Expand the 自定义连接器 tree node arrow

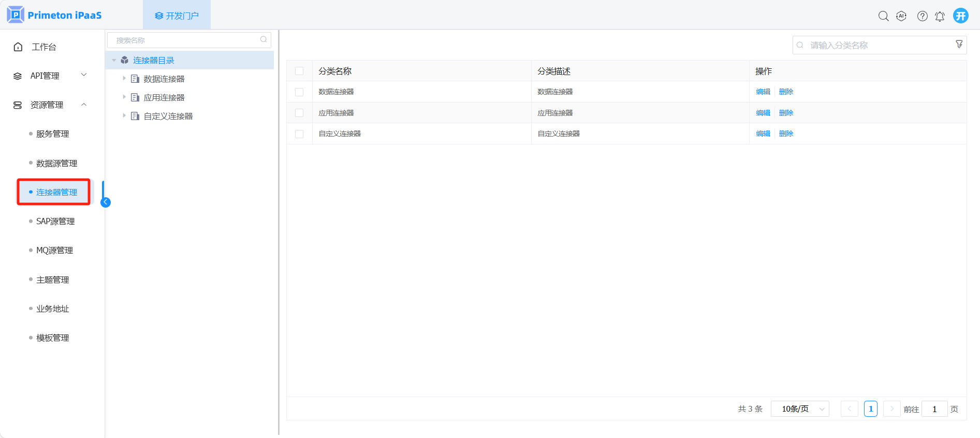click(124, 115)
